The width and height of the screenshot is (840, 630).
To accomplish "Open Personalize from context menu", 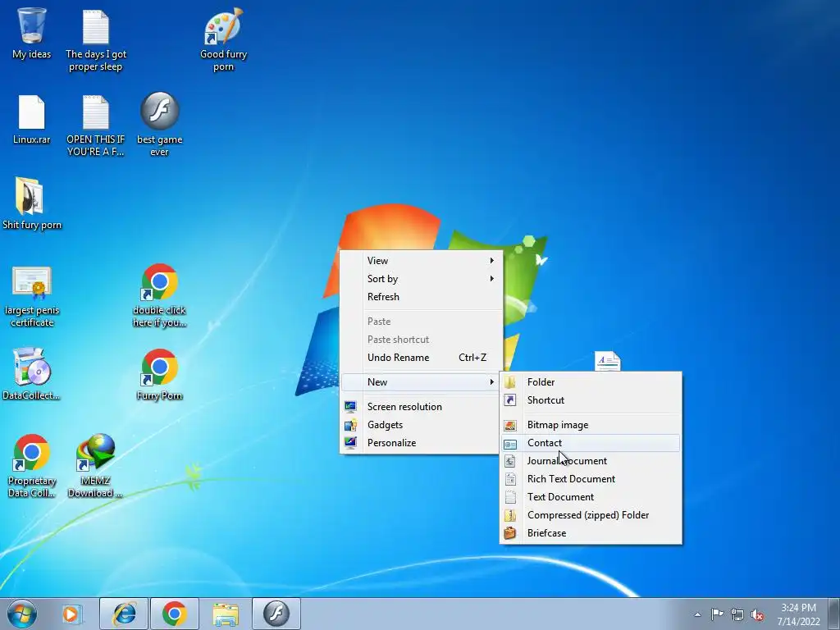I will click(x=421, y=443).
